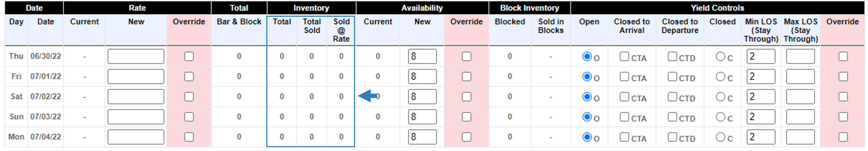Image resolution: width=868 pixels, height=151 pixels.
Task: Click New Availability field for Sat 07/02/22
Action: pyautogui.click(x=423, y=97)
